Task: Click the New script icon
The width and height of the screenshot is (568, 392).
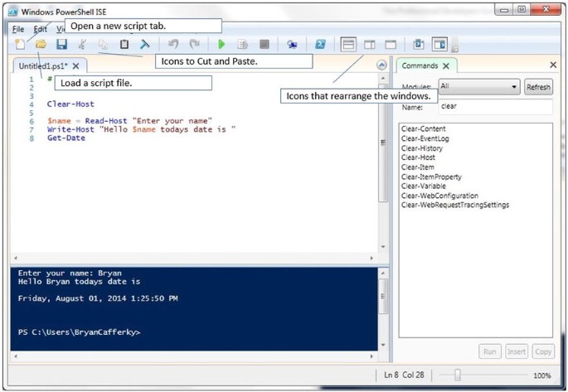Action: coord(20,45)
